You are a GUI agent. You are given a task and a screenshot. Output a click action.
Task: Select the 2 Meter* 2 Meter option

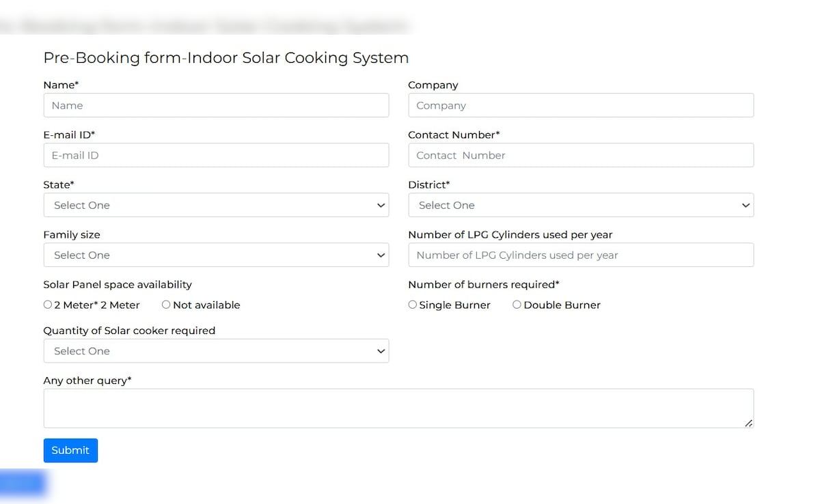(x=48, y=305)
